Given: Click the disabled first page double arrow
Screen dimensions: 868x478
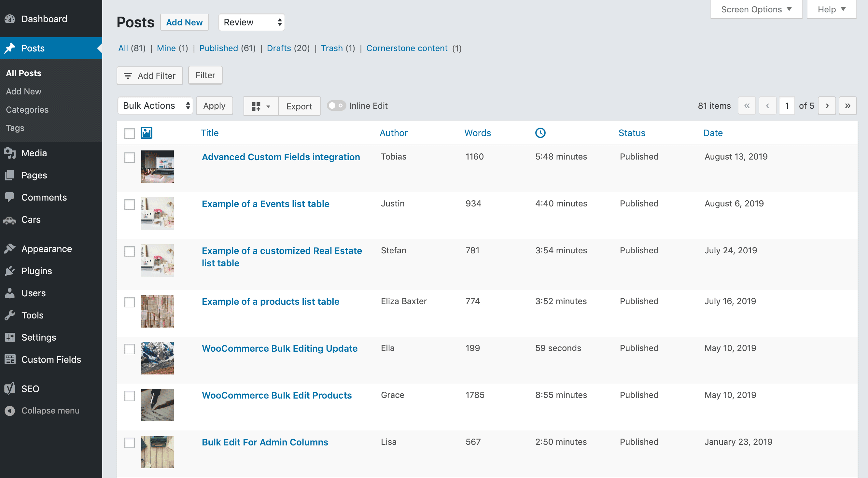Looking at the screenshot, I should tap(747, 106).
